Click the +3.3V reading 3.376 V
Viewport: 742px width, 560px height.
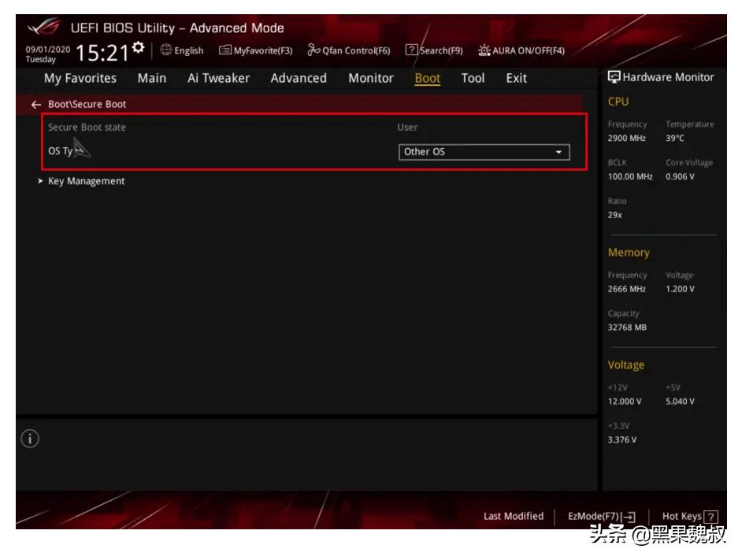(622, 439)
